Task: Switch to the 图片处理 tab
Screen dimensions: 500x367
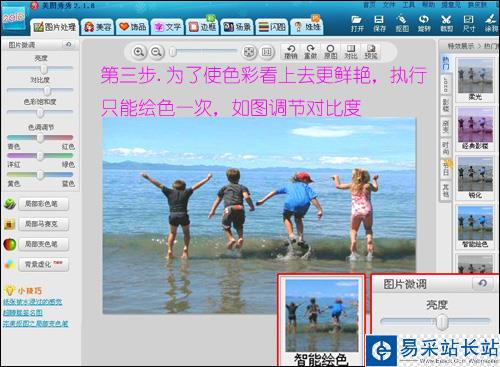Action: (x=55, y=27)
